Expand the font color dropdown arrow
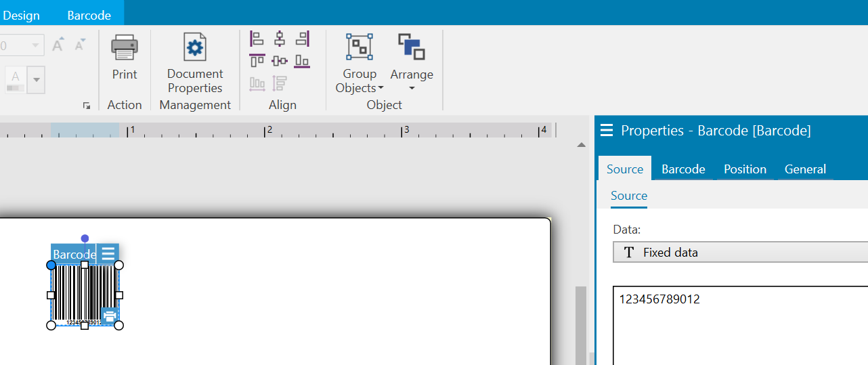The width and height of the screenshot is (868, 365). (37, 80)
